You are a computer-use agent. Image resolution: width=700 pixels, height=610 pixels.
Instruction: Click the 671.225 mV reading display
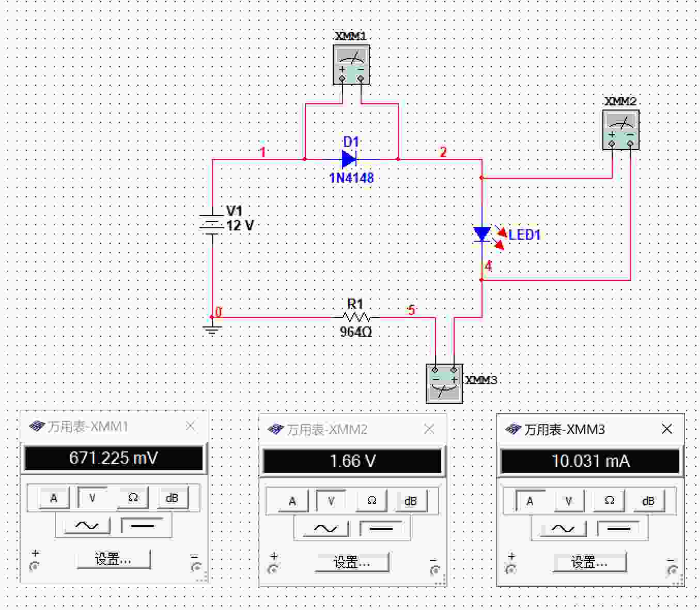pyautogui.click(x=114, y=458)
